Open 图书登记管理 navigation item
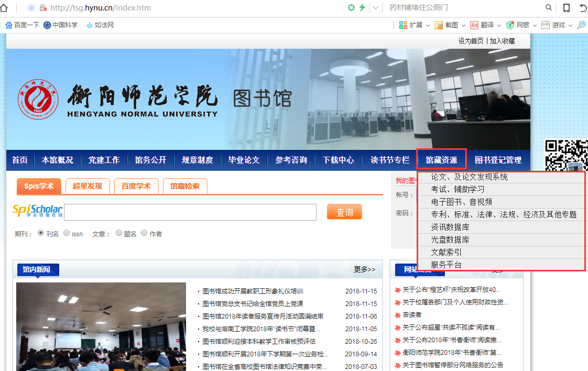This screenshot has width=588, height=371. click(498, 160)
